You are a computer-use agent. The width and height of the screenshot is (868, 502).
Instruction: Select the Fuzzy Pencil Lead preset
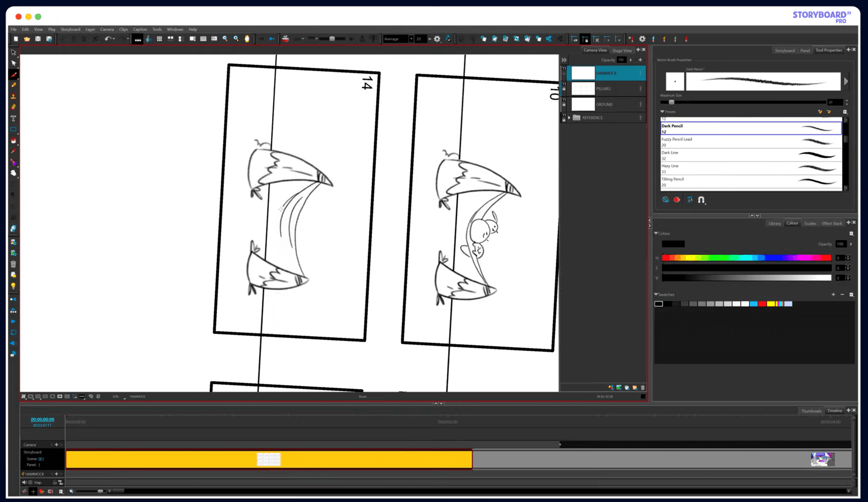[751, 142]
